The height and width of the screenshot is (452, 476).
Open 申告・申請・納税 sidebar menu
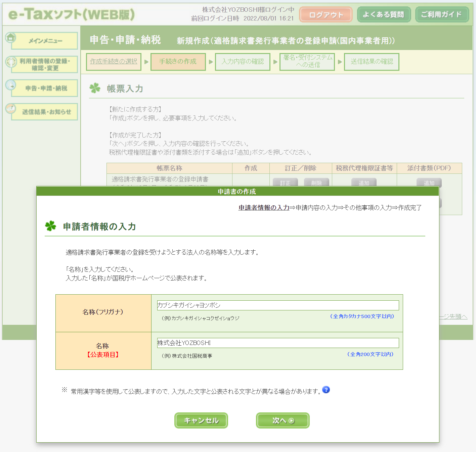(x=45, y=88)
